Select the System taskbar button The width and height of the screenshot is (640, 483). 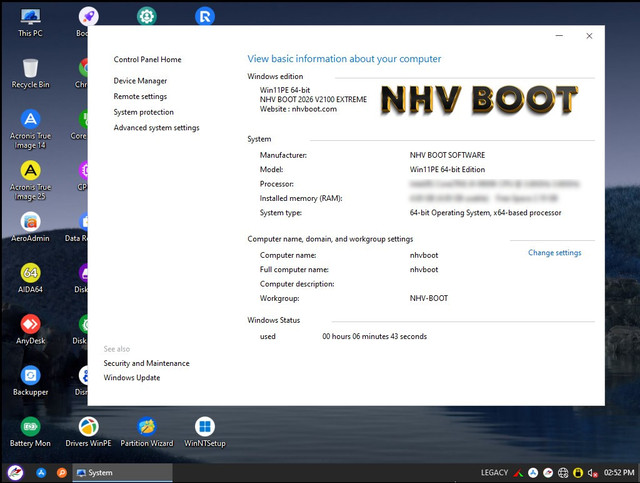(x=122, y=473)
